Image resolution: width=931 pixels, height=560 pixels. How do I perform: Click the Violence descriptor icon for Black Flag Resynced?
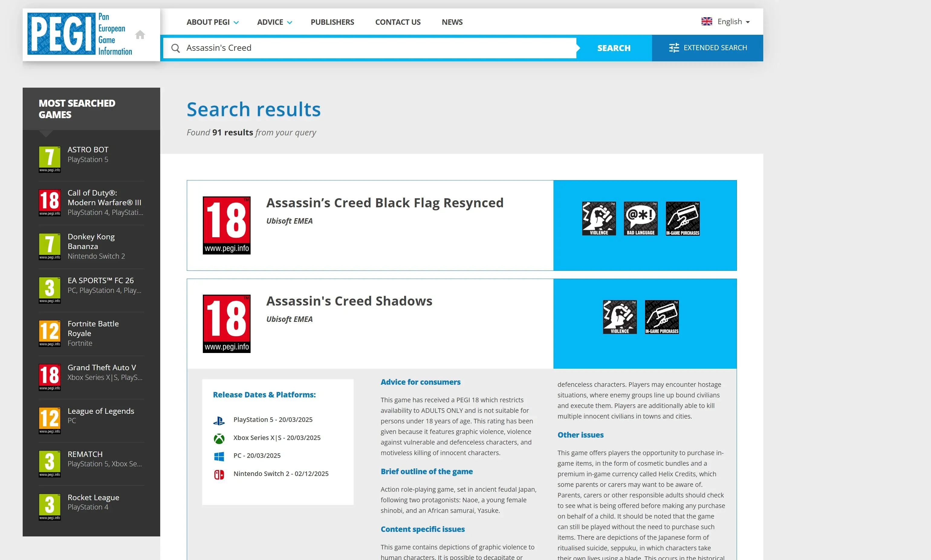click(x=599, y=218)
